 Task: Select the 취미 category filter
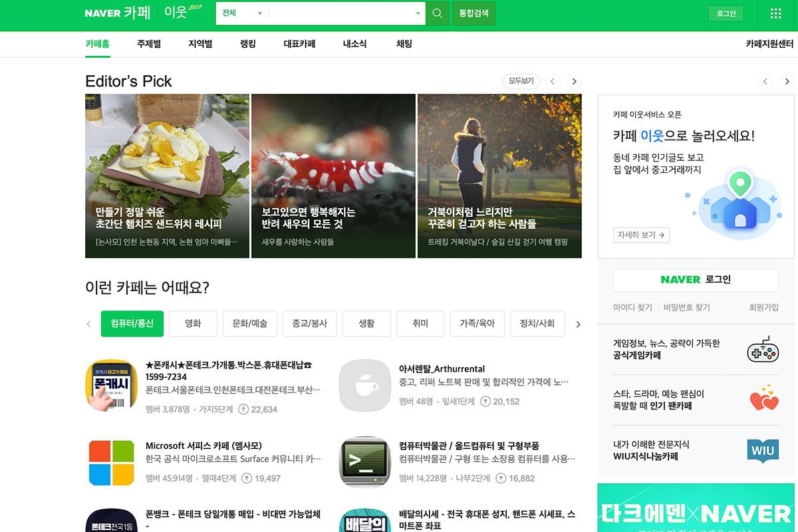420,324
